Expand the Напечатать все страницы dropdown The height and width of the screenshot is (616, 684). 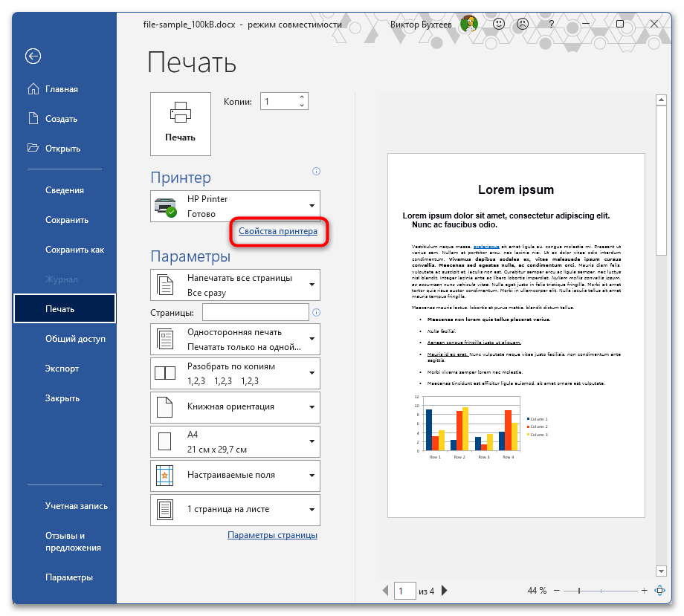coord(235,285)
